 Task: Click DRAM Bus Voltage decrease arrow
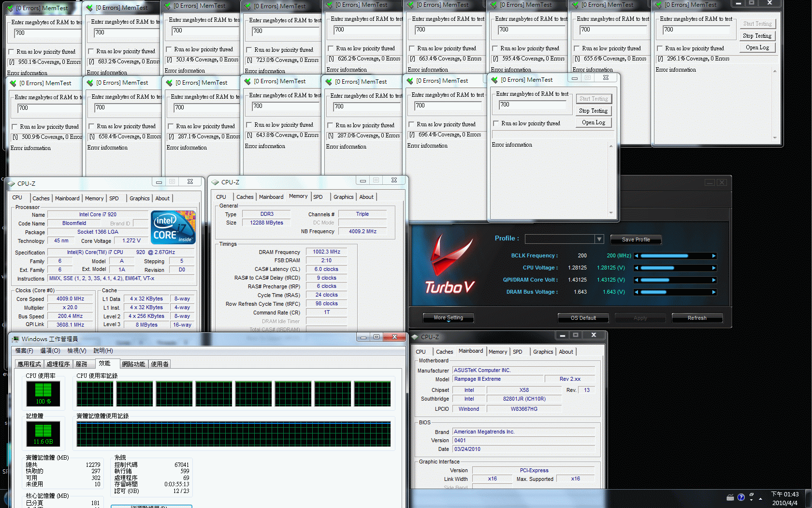[x=637, y=292]
